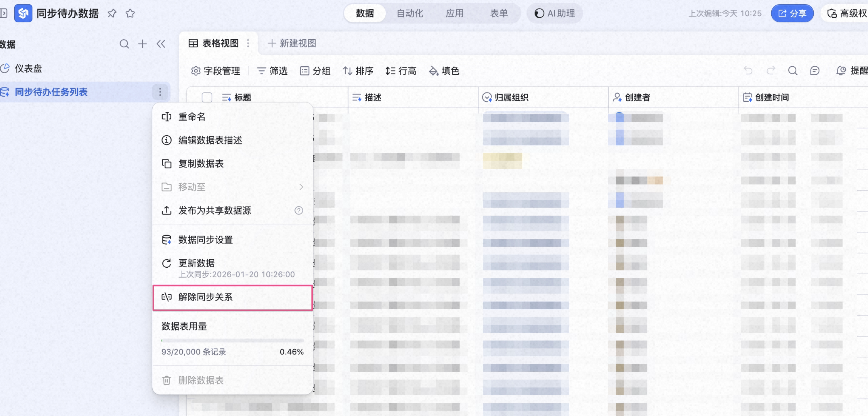The height and width of the screenshot is (416, 868).
Task: Click help icon beside 发布为共享数据源
Action: (x=299, y=210)
